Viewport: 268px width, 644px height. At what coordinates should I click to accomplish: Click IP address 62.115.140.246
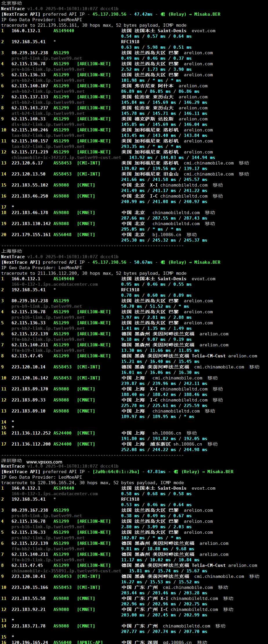(x=30, y=130)
